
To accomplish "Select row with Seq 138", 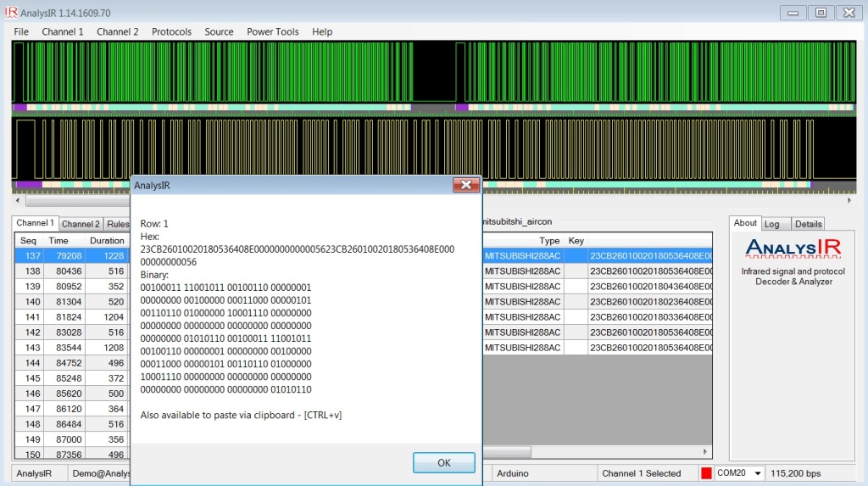I will pos(72,271).
